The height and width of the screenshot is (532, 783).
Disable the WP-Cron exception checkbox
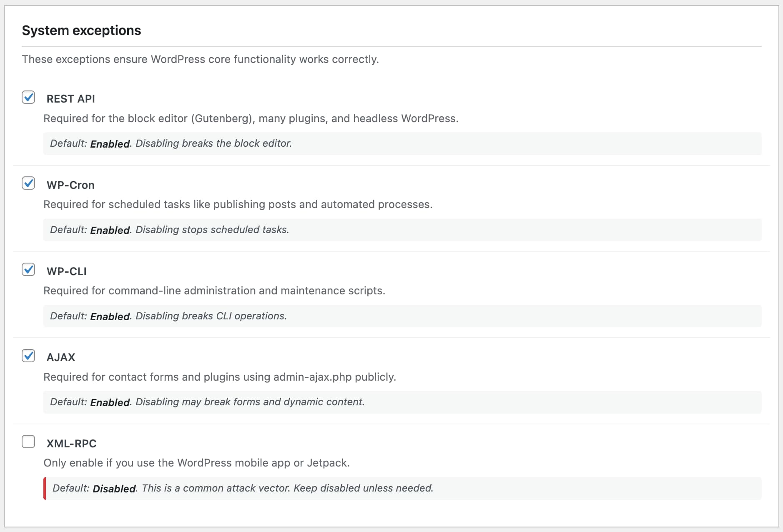pyautogui.click(x=28, y=183)
